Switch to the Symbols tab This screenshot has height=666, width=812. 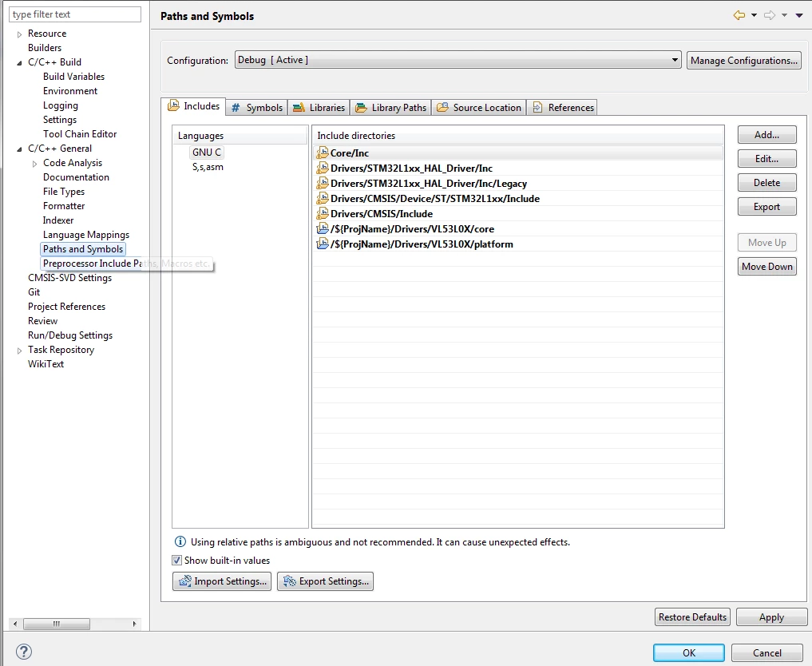(x=257, y=108)
